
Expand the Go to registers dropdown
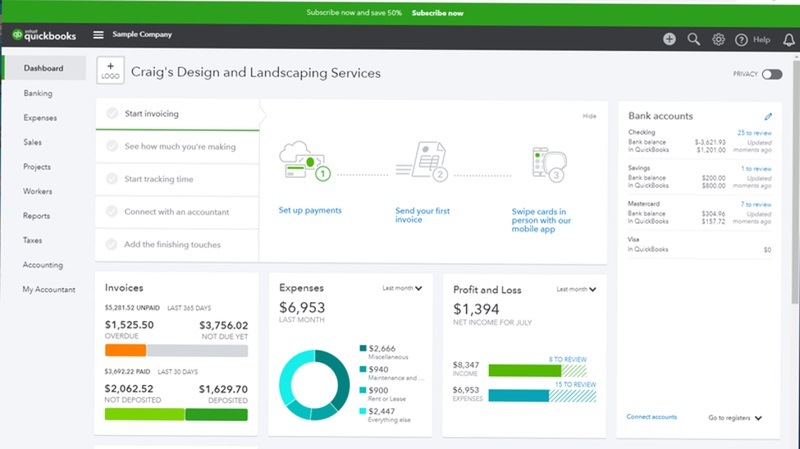pyautogui.click(x=736, y=417)
